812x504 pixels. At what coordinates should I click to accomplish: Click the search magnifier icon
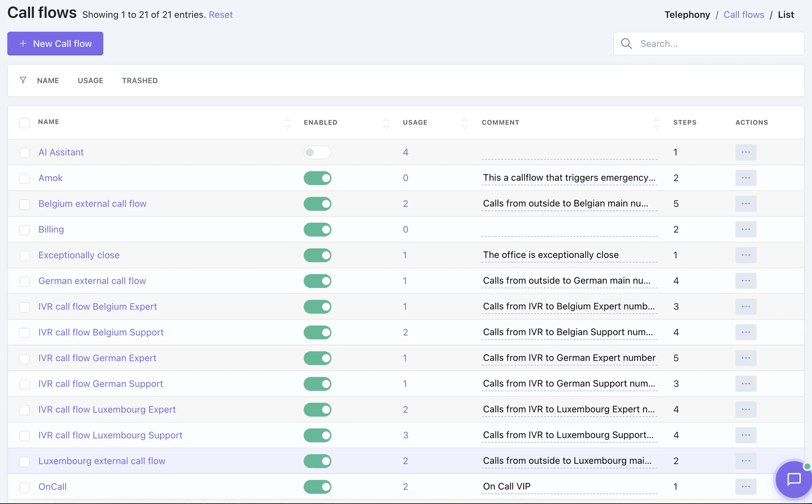coord(626,44)
